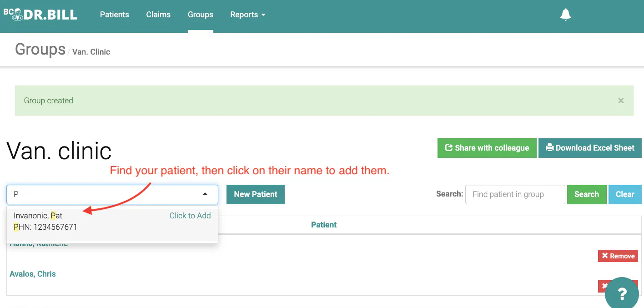644x308 pixels.
Task: Click the New Patient button
Action: pyautogui.click(x=256, y=194)
